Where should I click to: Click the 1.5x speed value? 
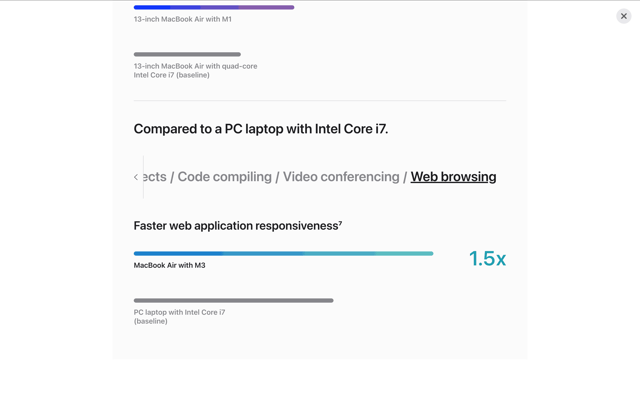tap(487, 258)
